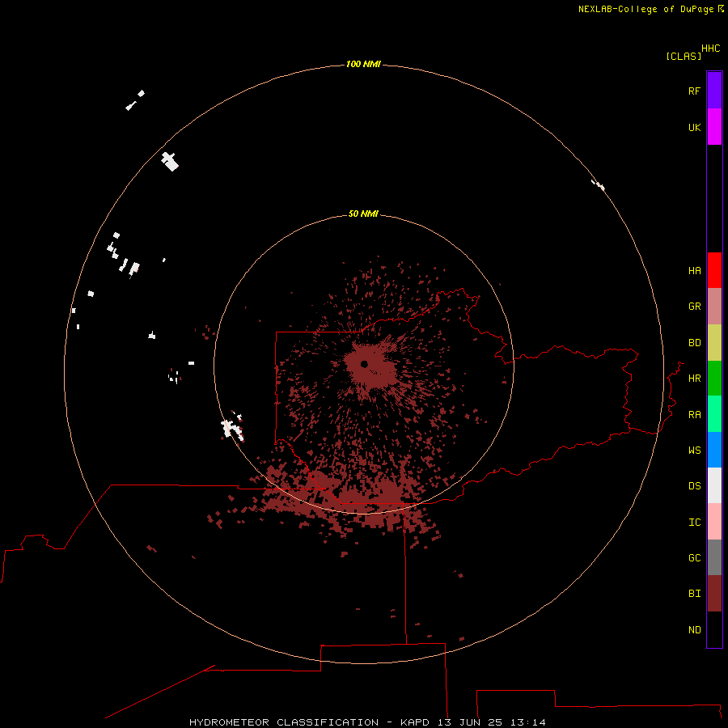Click the RF legend label

pyautogui.click(x=694, y=91)
